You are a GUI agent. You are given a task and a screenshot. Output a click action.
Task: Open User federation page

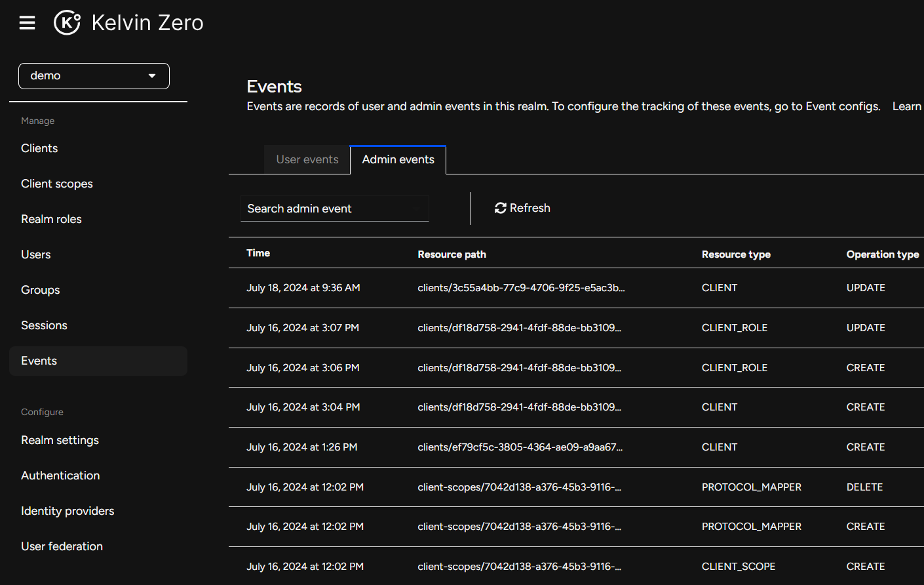click(62, 546)
